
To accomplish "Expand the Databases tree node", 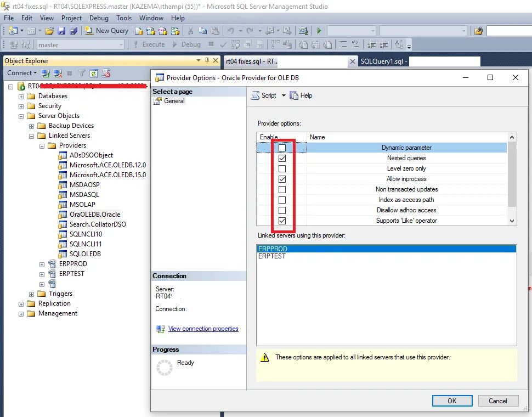I will (x=21, y=97).
